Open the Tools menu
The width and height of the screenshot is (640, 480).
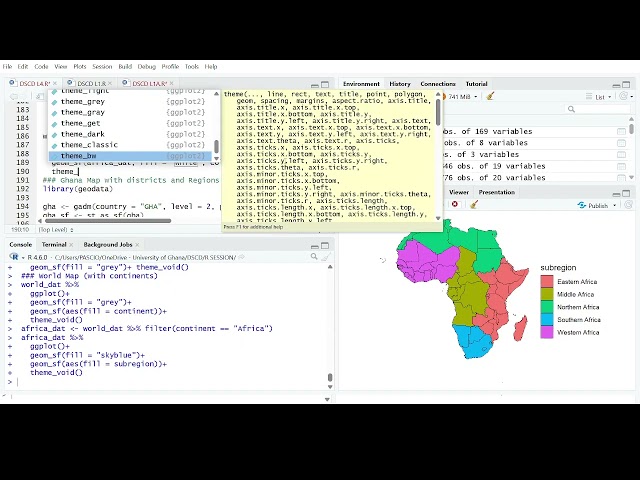(x=192, y=67)
